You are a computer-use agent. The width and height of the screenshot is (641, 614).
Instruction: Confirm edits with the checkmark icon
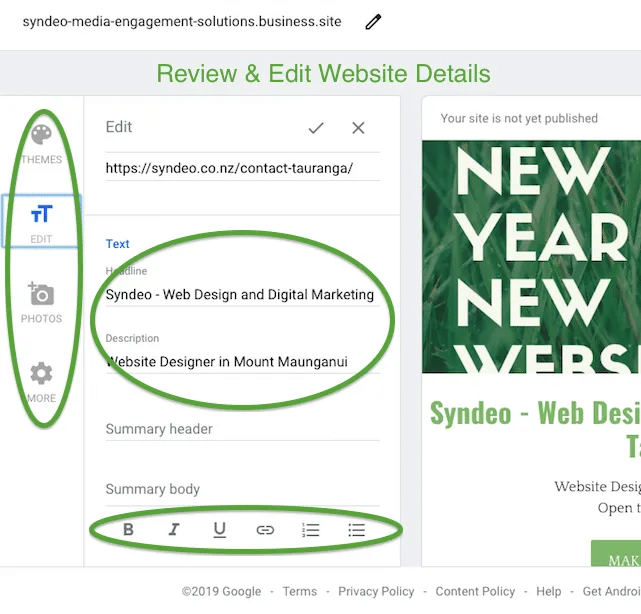(316, 128)
